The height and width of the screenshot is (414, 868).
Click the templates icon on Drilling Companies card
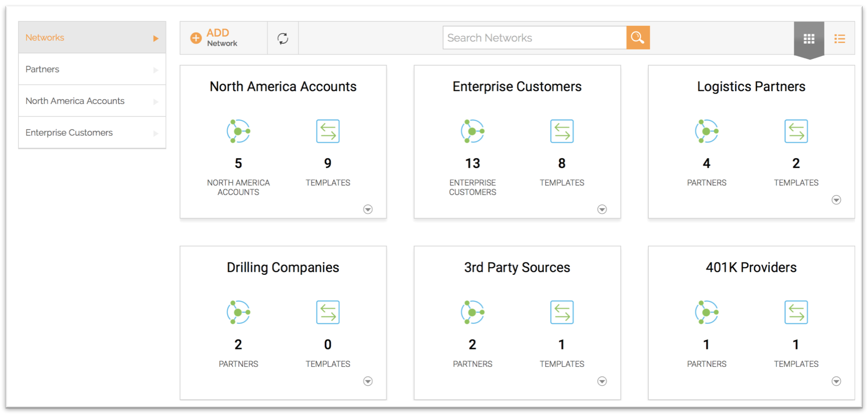point(328,312)
